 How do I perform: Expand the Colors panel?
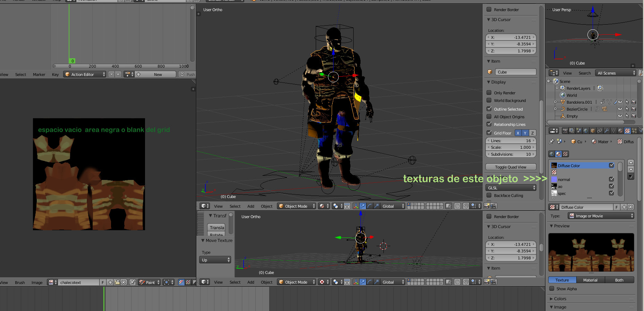click(560, 299)
